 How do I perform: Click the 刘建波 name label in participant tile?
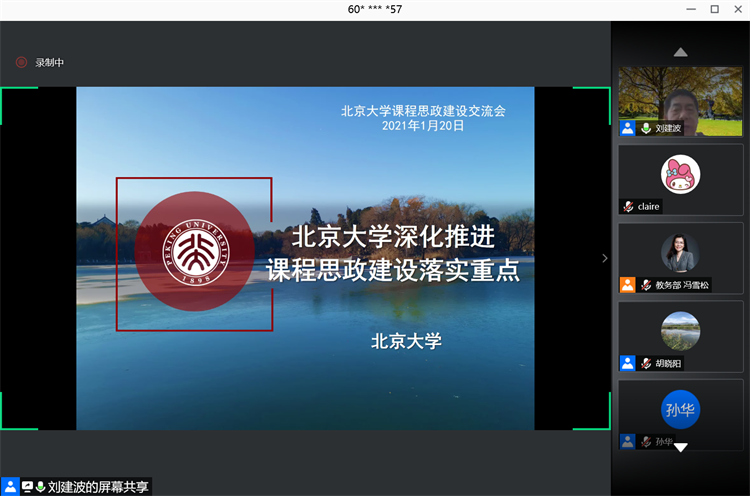click(x=668, y=128)
